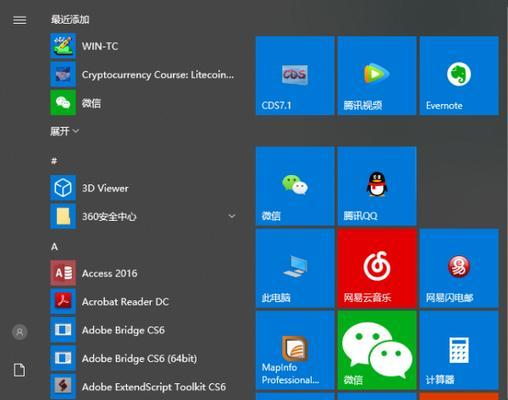Click the # section header
Image resolution: width=508 pixels, height=400 pixels.
54,161
